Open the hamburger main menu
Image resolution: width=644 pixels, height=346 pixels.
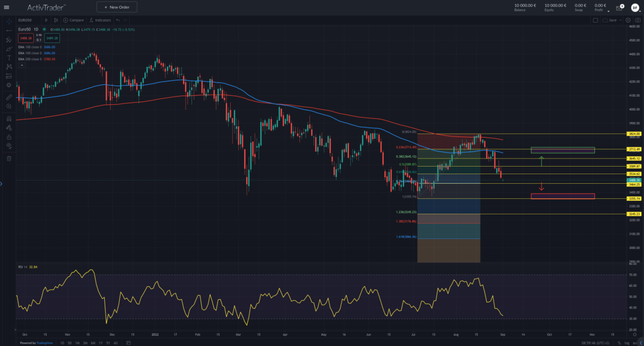point(6,7)
